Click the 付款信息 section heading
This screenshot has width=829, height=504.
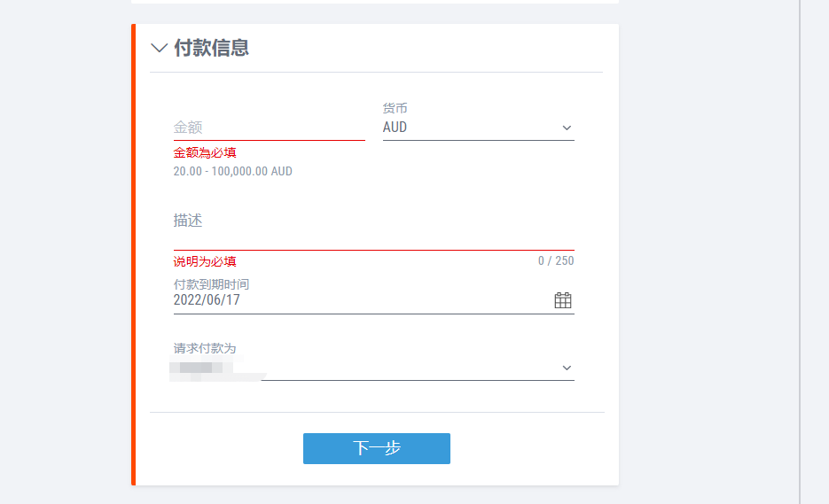point(212,48)
